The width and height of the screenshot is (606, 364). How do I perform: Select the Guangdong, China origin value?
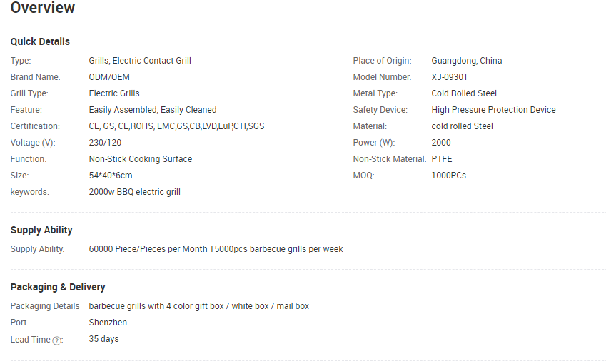click(x=467, y=61)
